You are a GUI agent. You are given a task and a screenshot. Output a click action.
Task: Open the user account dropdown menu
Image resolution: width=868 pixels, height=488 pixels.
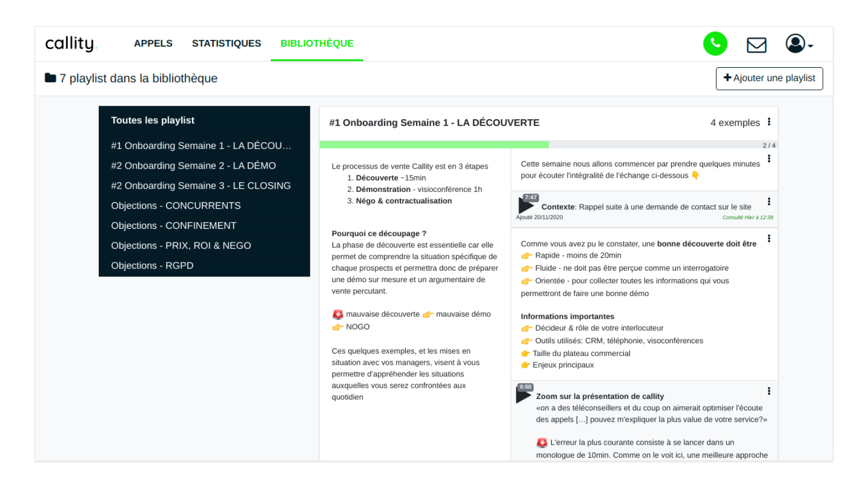[799, 44]
